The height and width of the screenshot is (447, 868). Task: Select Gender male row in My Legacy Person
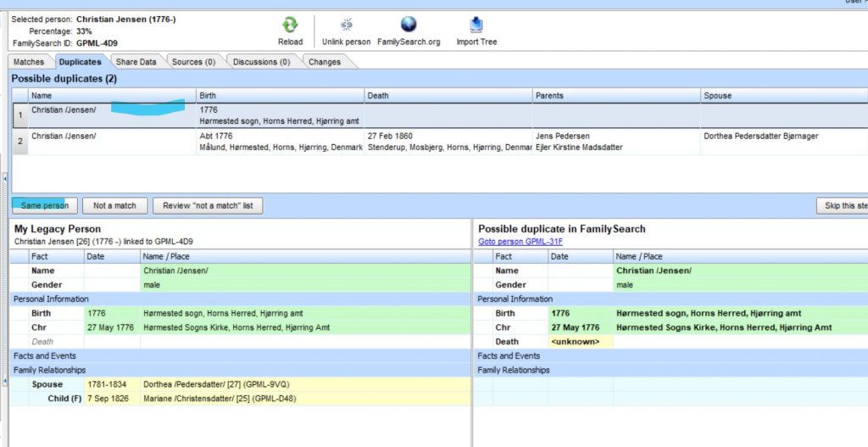click(240, 285)
